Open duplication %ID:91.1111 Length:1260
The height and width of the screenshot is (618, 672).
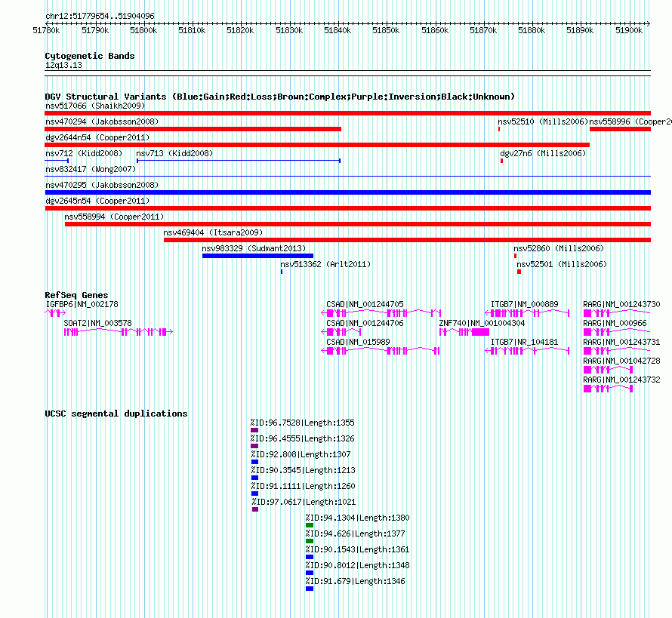[x=254, y=493]
